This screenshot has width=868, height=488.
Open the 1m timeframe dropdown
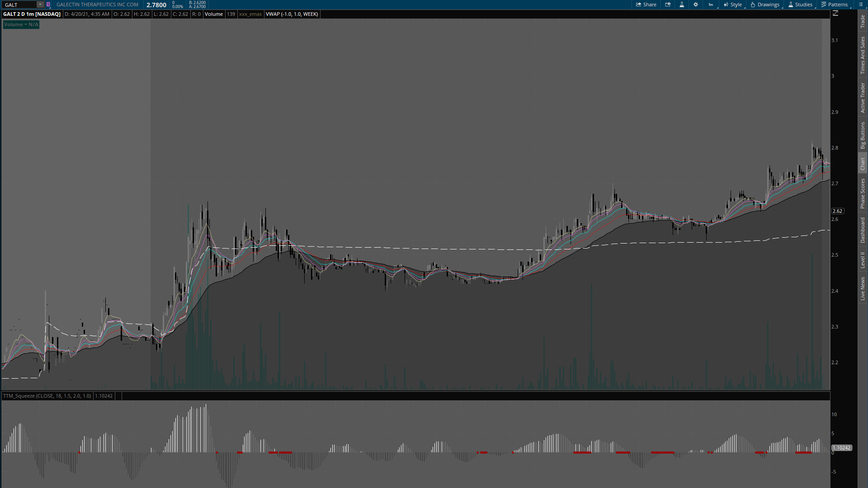tap(711, 5)
